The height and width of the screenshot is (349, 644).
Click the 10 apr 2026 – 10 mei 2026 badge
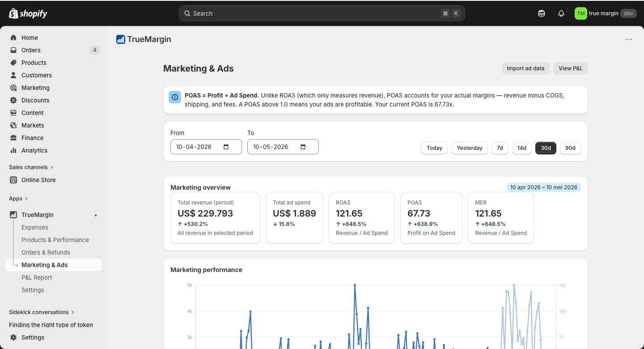pos(544,187)
